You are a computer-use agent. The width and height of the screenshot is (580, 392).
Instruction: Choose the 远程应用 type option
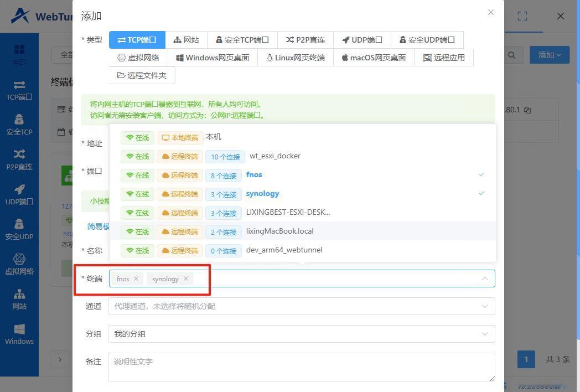coord(443,58)
